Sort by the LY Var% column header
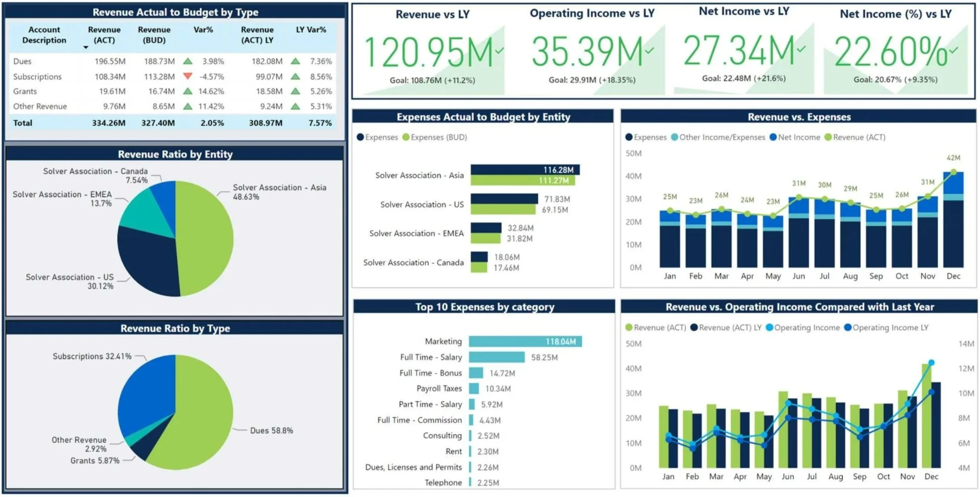This screenshot has height=497, width=980. (311, 30)
